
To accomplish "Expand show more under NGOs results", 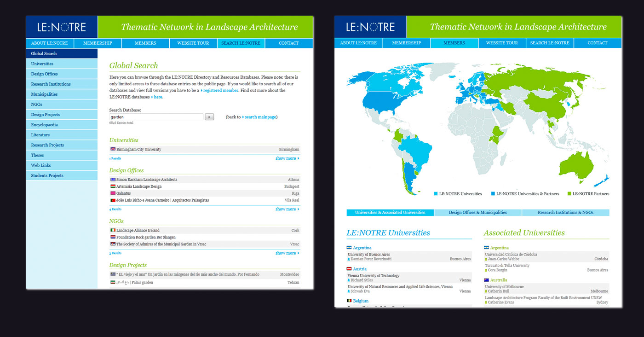I will click(x=287, y=253).
